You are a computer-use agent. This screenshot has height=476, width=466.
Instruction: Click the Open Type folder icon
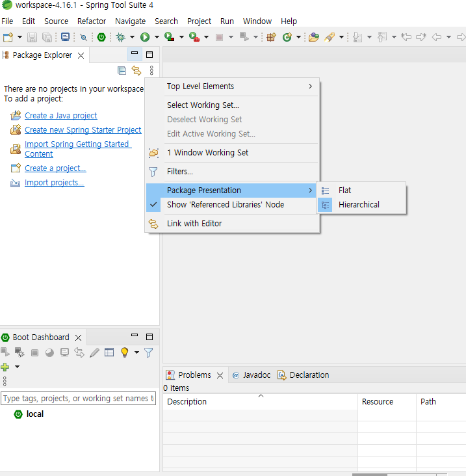tap(314, 37)
